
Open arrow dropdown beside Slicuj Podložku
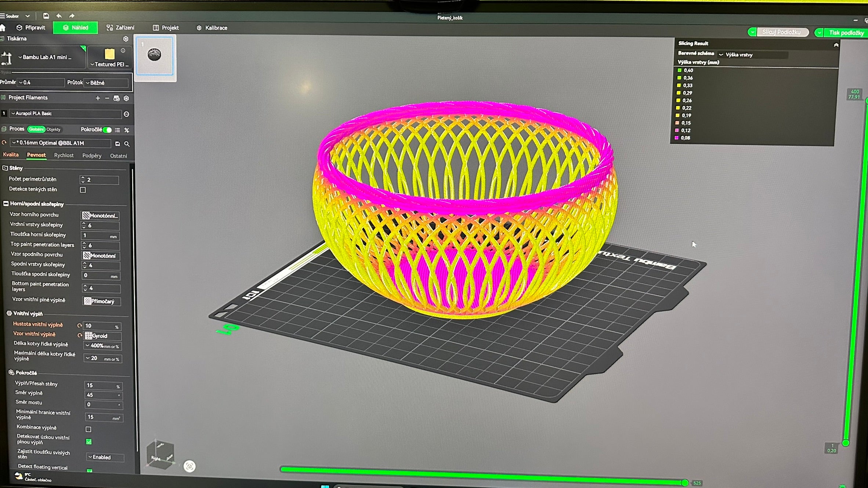tap(752, 32)
